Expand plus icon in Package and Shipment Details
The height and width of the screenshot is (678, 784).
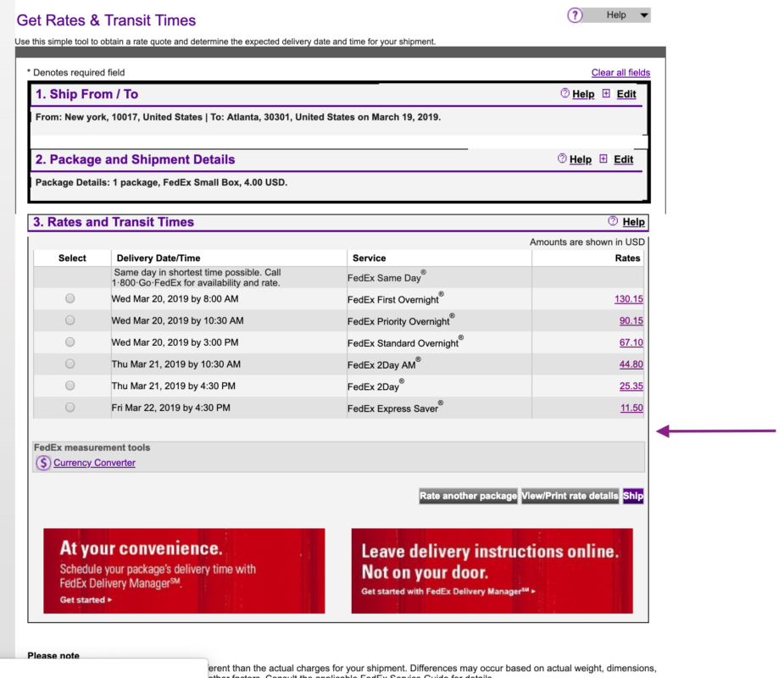click(x=603, y=158)
